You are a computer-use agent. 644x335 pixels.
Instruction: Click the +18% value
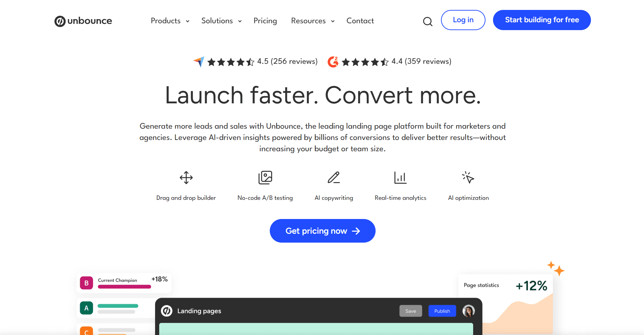point(160,279)
